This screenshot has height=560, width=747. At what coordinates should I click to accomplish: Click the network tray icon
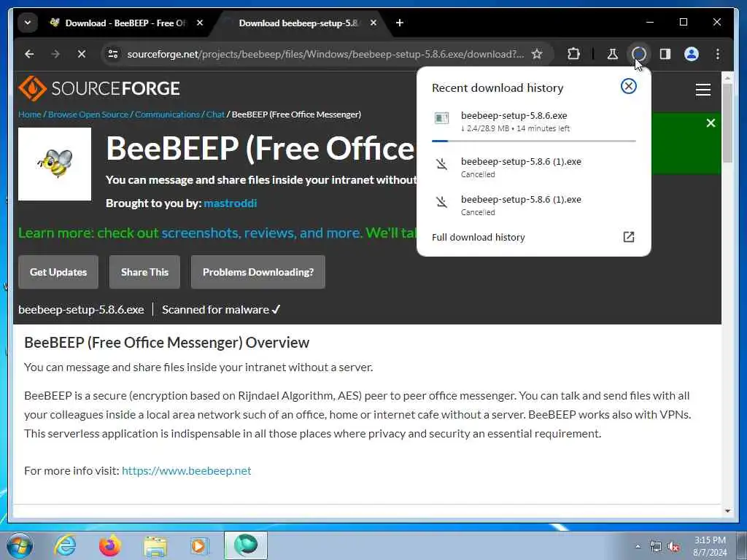click(656, 547)
